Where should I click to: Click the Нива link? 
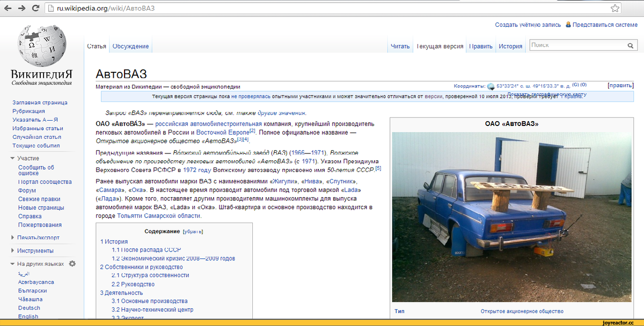coord(311,182)
